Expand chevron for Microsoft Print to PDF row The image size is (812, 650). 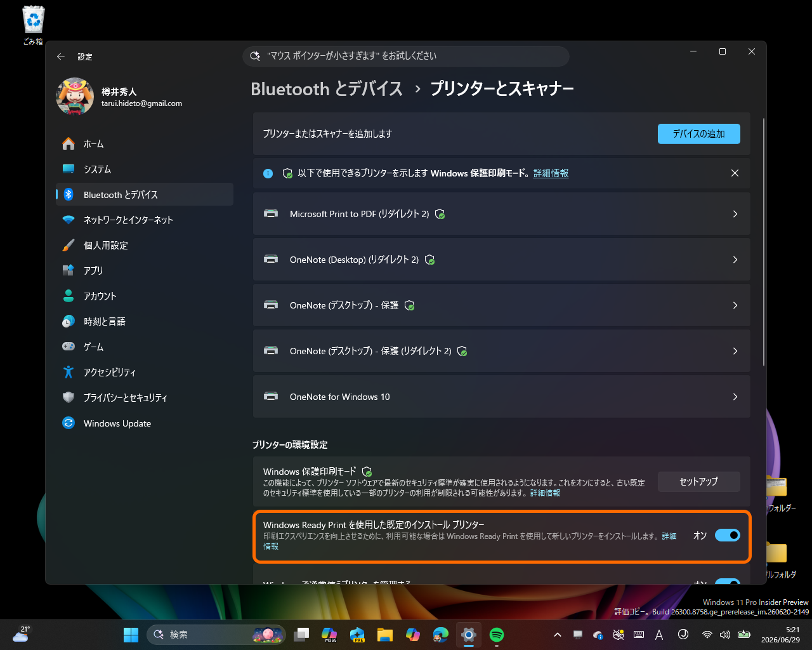735,214
